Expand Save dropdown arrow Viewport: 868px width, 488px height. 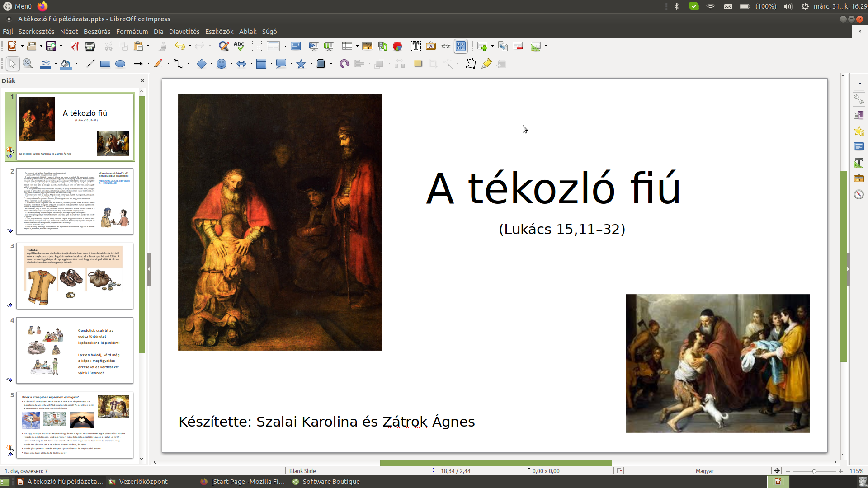click(x=61, y=46)
